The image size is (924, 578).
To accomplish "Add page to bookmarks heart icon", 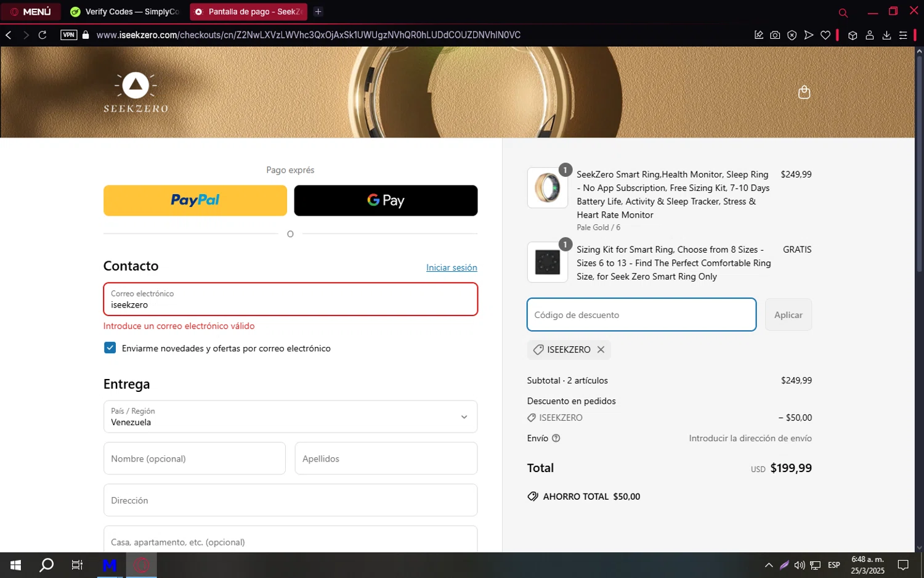I will point(825,35).
